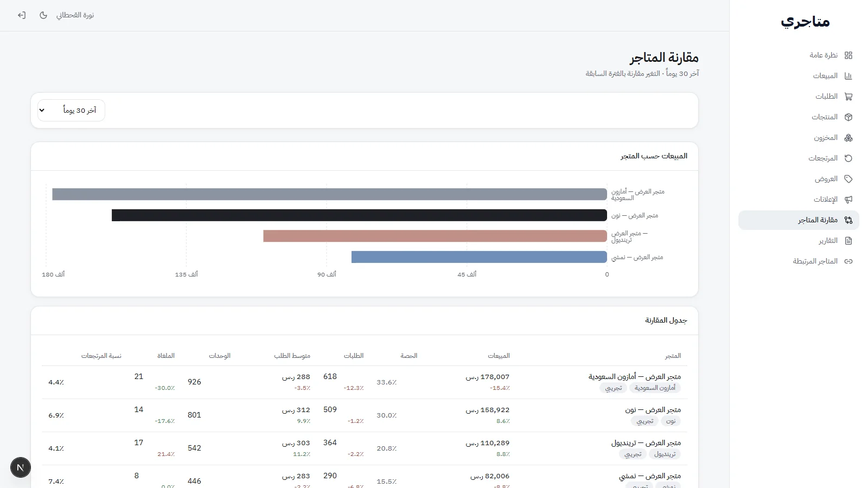
Task: Click the المبيعات column header
Action: (499, 356)
